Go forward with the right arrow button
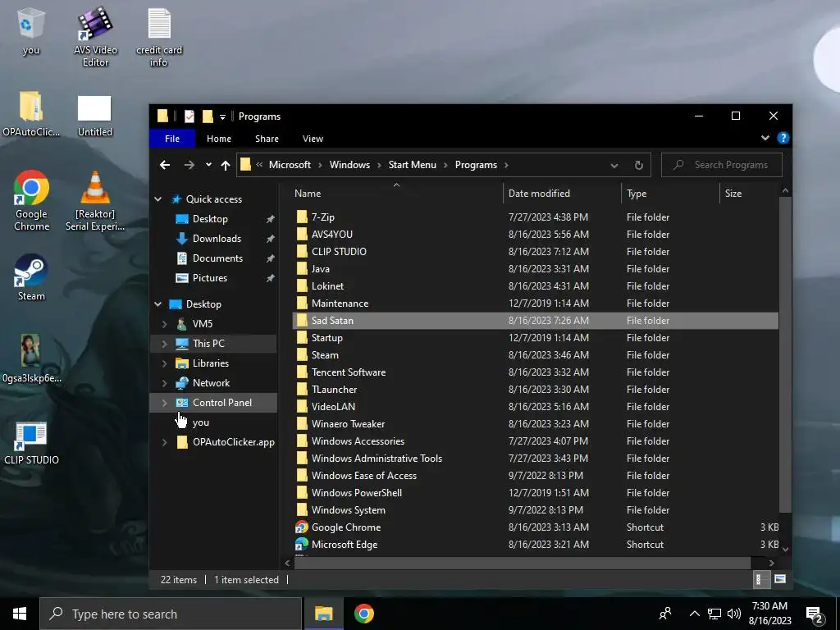This screenshot has height=630, width=840. (x=189, y=165)
